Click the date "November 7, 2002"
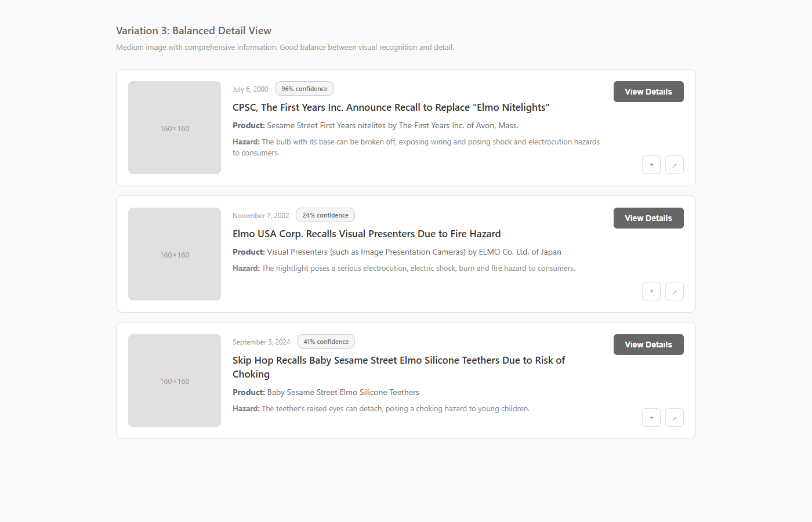The width and height of the screenshot is (812, 522). (261, 216)
